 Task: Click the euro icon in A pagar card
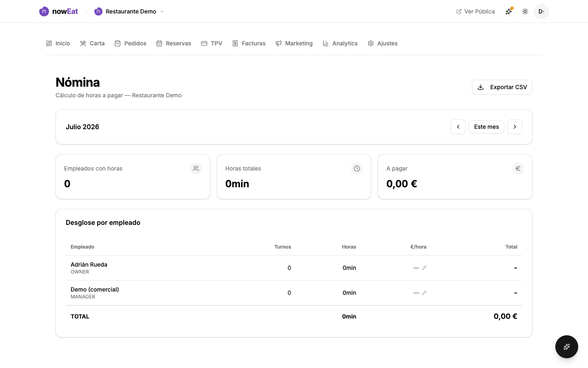[x=518, y=168]
